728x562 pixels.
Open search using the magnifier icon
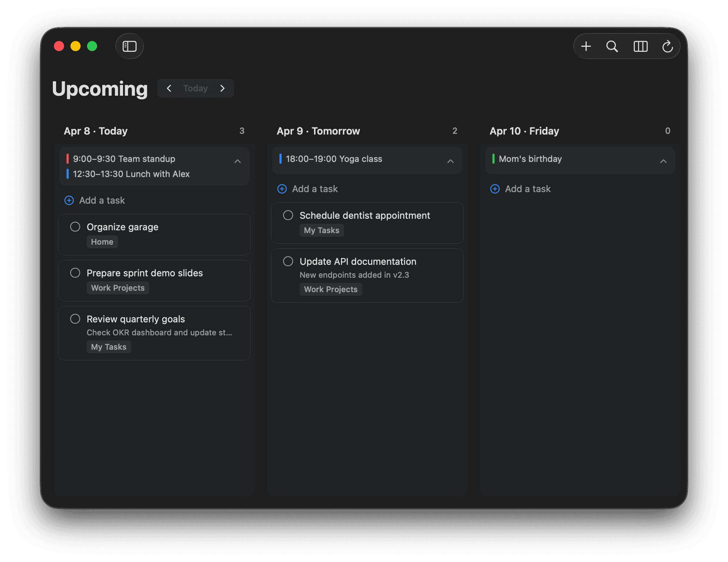pyautogui.click(x=612, y=46)
